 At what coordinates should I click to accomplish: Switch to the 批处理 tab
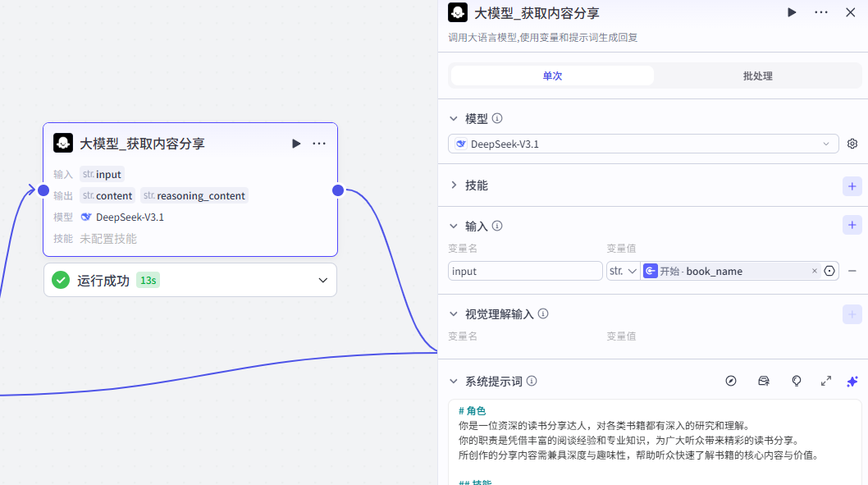click(757, 75)
